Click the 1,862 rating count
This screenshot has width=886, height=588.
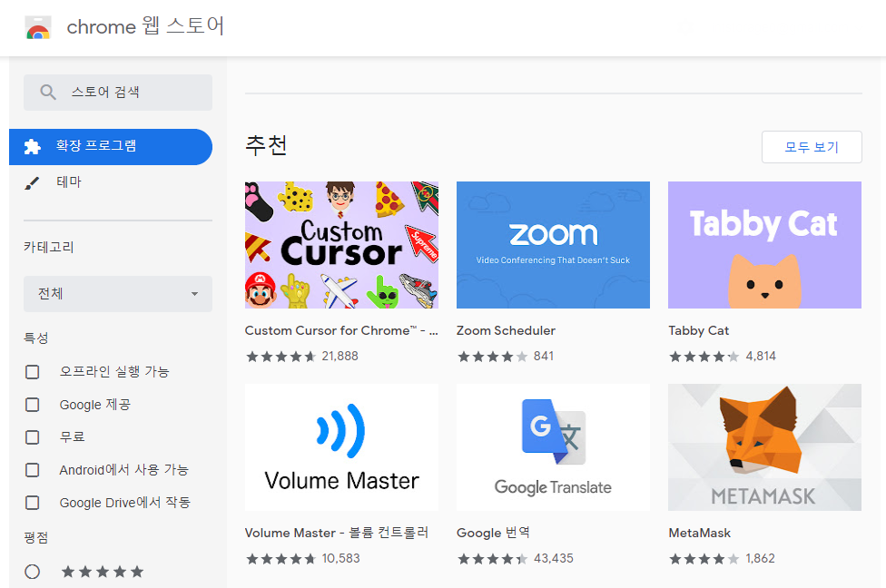760,558
